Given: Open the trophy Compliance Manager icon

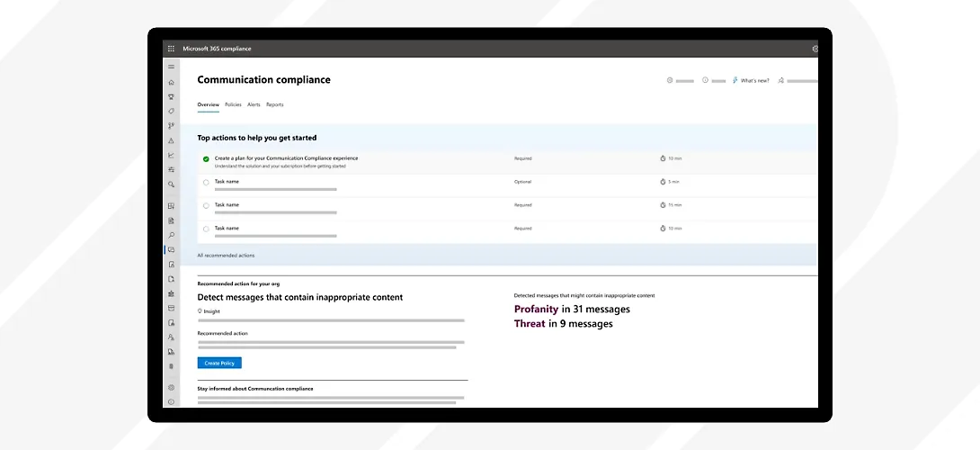Looking at the screenshot, I should (171, 97).
